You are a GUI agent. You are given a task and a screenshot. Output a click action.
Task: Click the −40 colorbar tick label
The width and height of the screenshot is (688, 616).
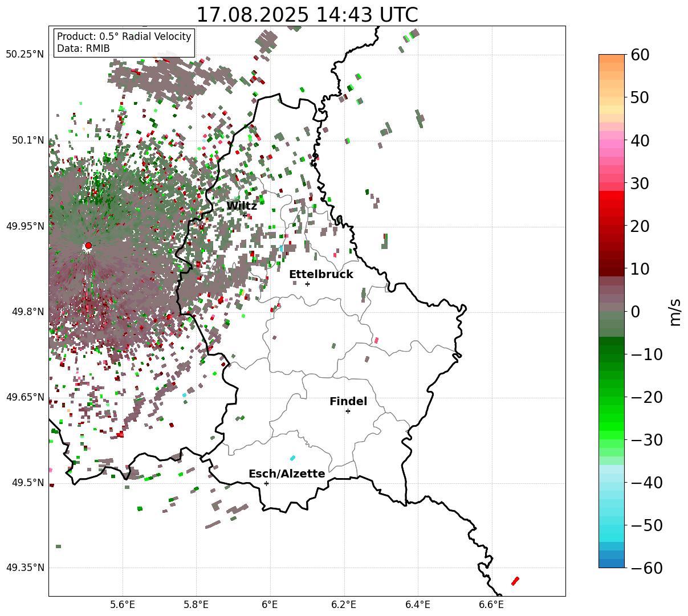click(x=646, y=482)
